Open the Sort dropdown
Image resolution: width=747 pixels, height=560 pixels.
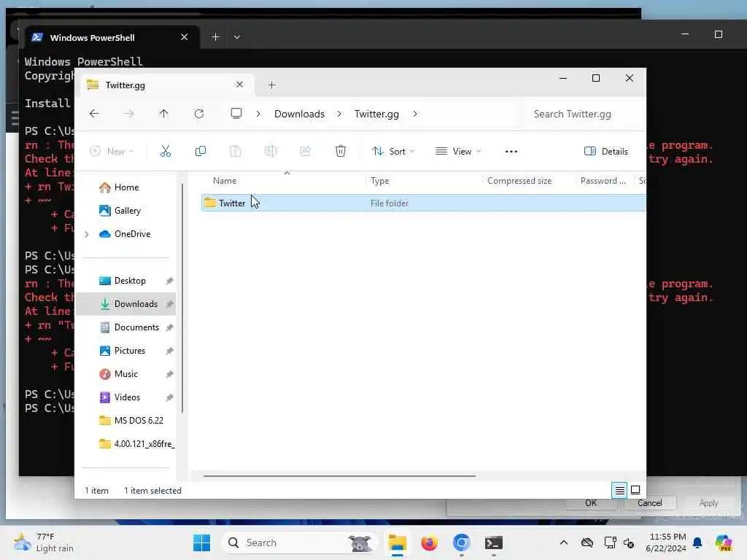click(393, 152)
